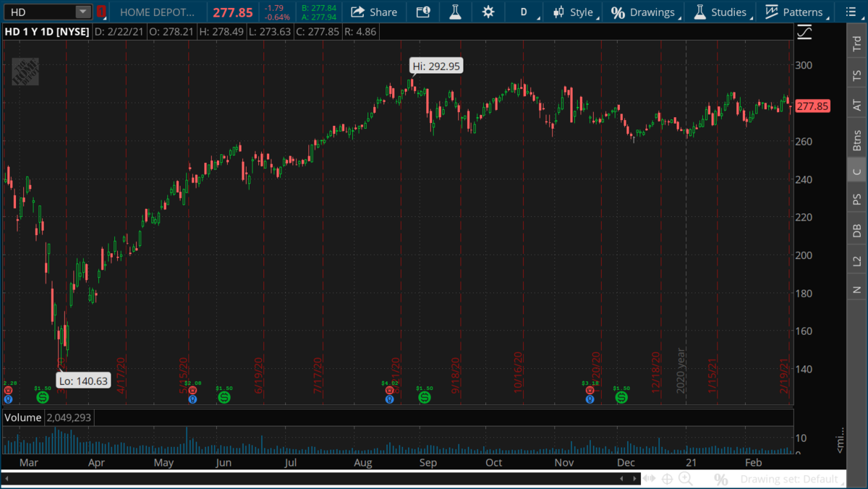
Task: Open the flask quick study icon
Action: click(455, 12)
